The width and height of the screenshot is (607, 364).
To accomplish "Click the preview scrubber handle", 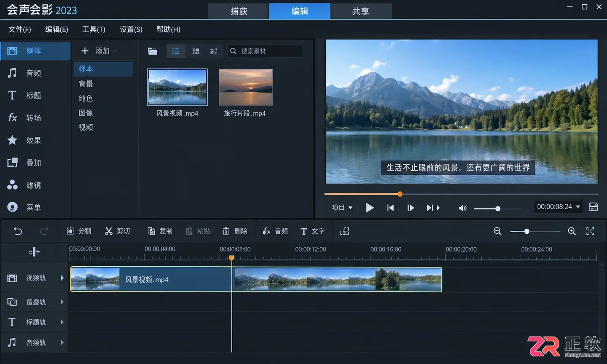I will click(400, 194).
